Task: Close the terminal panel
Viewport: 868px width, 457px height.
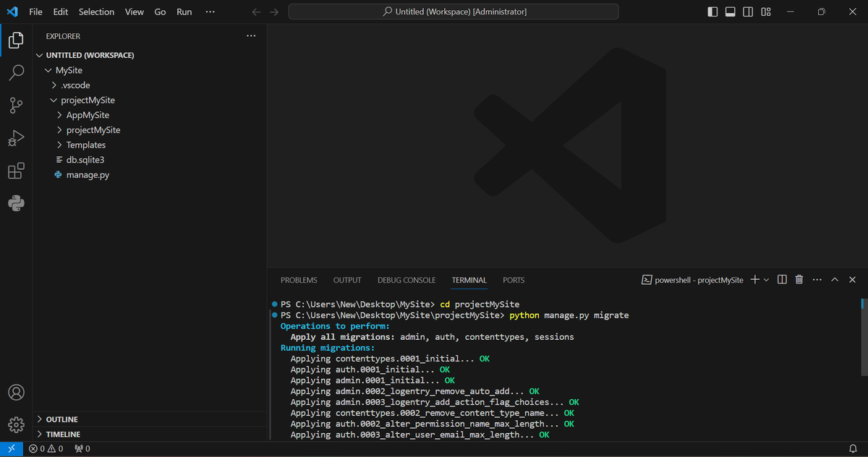Action: tap(852, 280)
